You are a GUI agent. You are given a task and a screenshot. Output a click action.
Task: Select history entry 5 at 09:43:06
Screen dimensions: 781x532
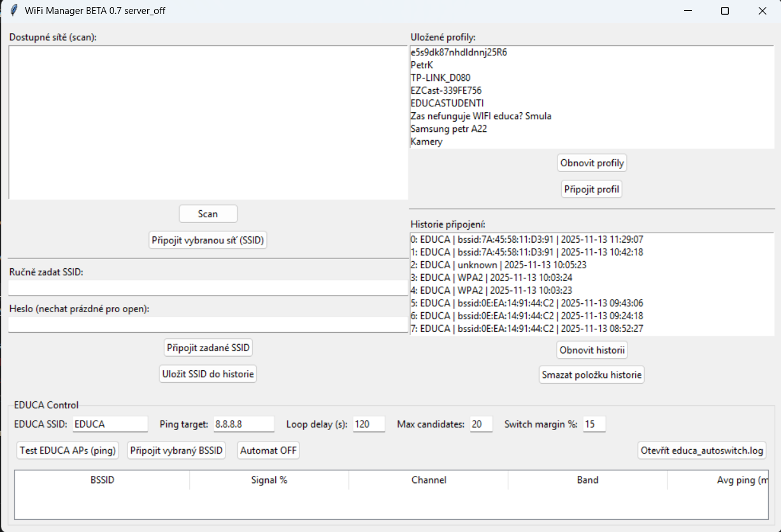point(592,303)
